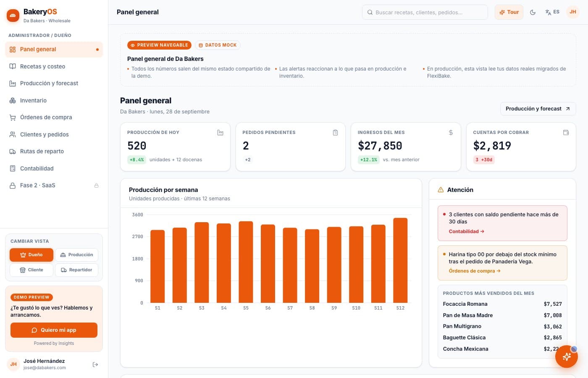The height and width of the screenshot is (378, 588).
Task: Open the JH user avatar in header
Action: [573, 12]
